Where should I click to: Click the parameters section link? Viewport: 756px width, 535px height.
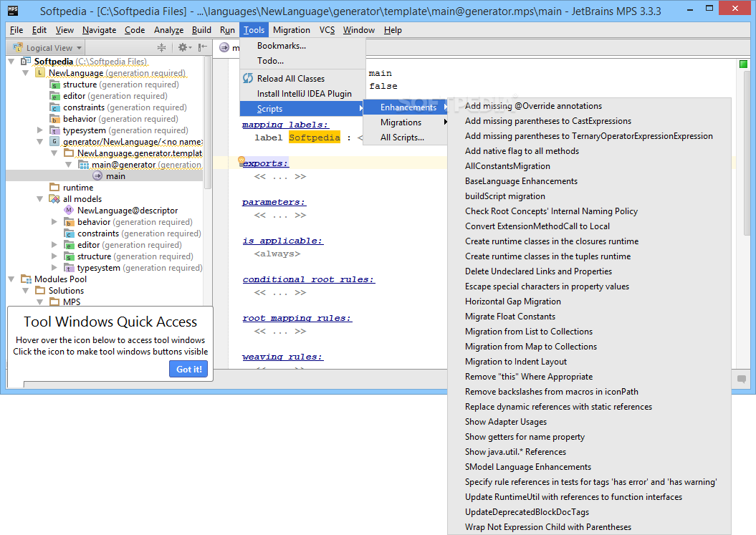tap(274, 202)
